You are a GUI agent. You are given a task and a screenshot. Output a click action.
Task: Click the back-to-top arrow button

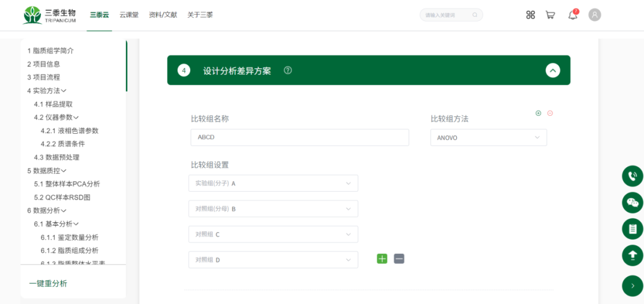click(632, 255)
